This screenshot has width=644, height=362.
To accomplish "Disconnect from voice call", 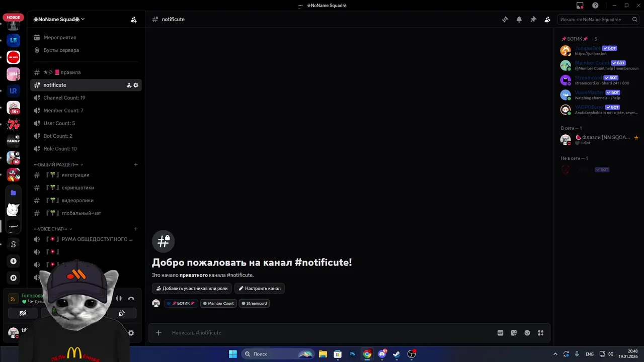I will (131, 299).
